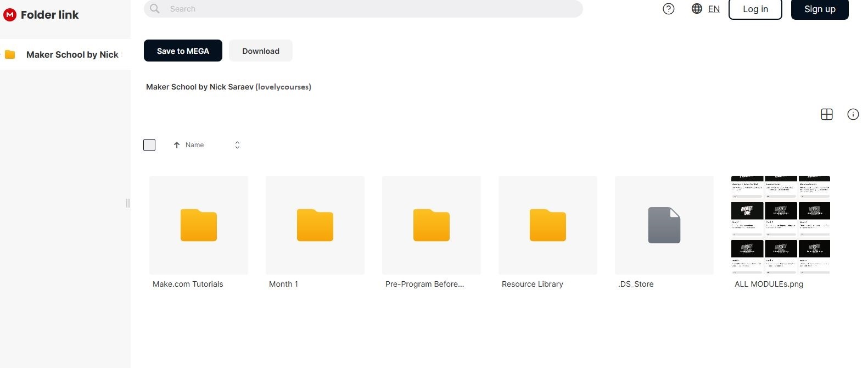Open the Make.com Tutorials folder icon
Image resolution: width=868 pixels, height=368 pixels.
(198, 225)
